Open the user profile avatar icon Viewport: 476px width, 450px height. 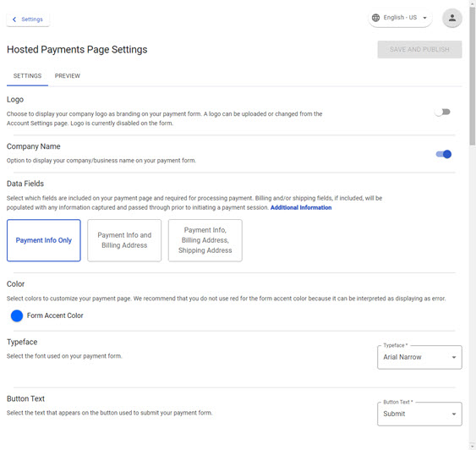tap(452, 18)
